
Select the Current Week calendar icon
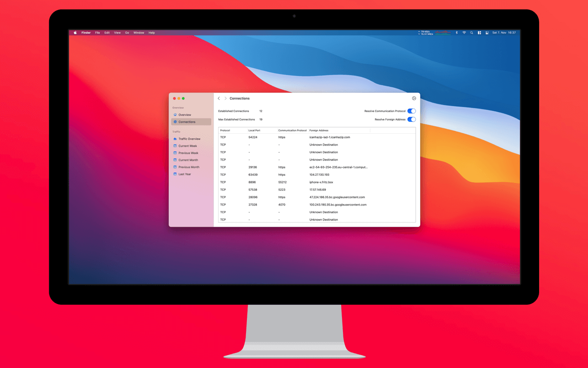tap(175, 146)
